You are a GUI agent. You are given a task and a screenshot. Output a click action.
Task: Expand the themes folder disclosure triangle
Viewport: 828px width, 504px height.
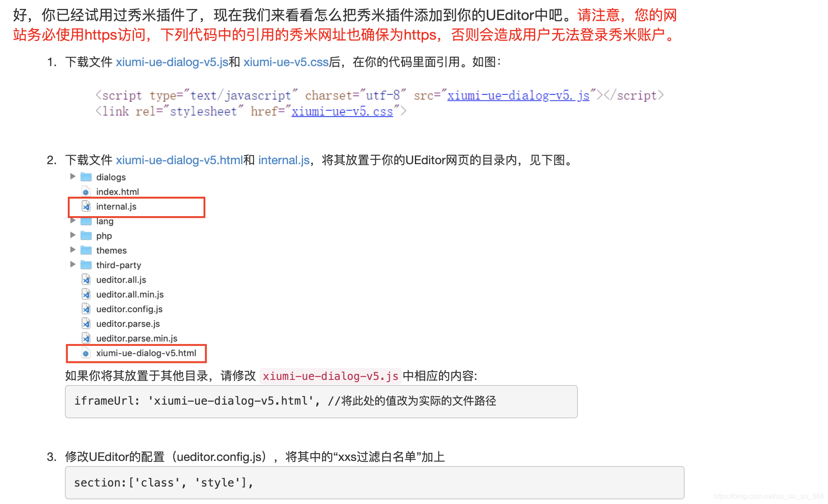click(73, 250)
